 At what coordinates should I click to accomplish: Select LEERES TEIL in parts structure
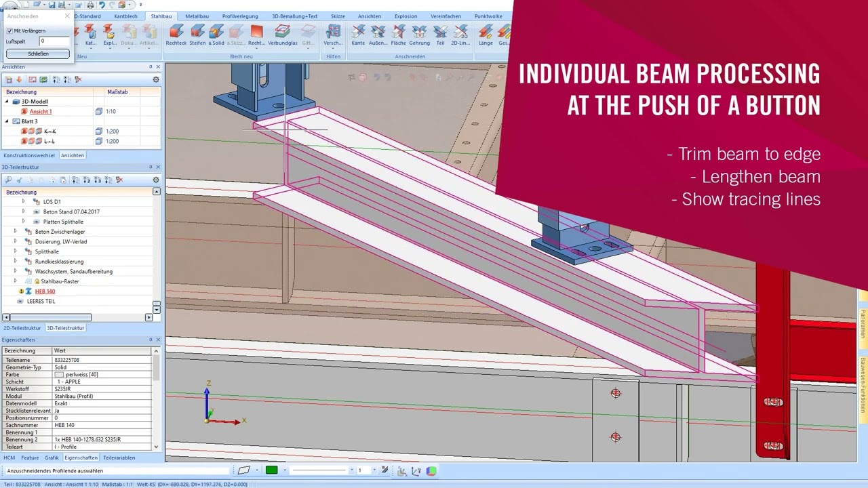coord(41,301)
